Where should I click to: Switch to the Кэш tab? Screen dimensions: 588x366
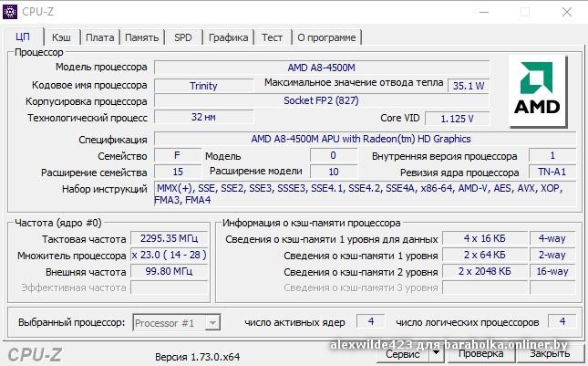[x=61, y=37]
